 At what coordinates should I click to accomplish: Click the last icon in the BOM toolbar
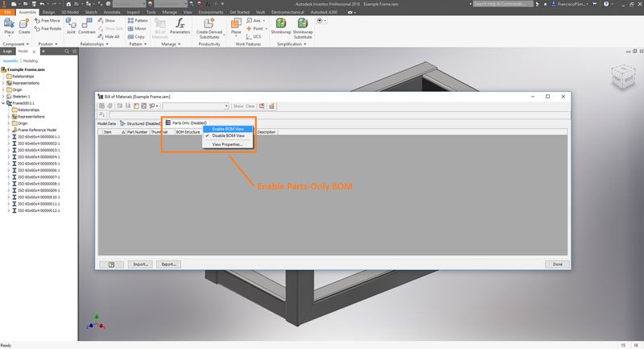(x=271, y=106)
